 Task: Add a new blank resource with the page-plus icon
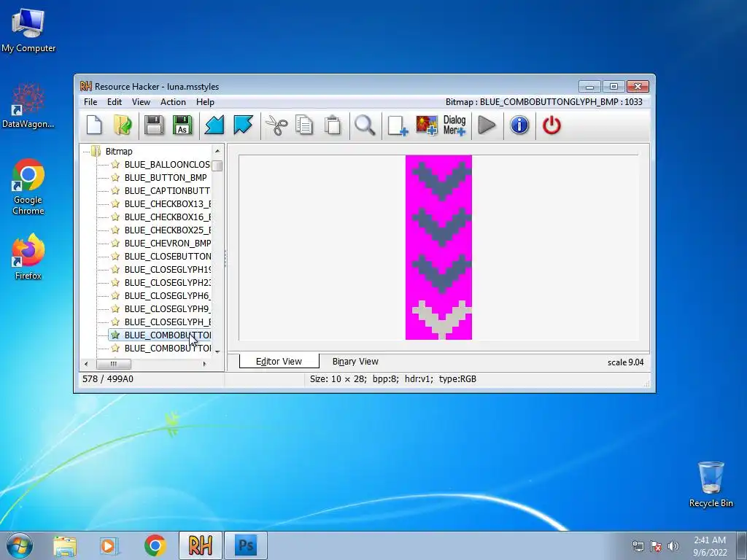click(398, 125)
